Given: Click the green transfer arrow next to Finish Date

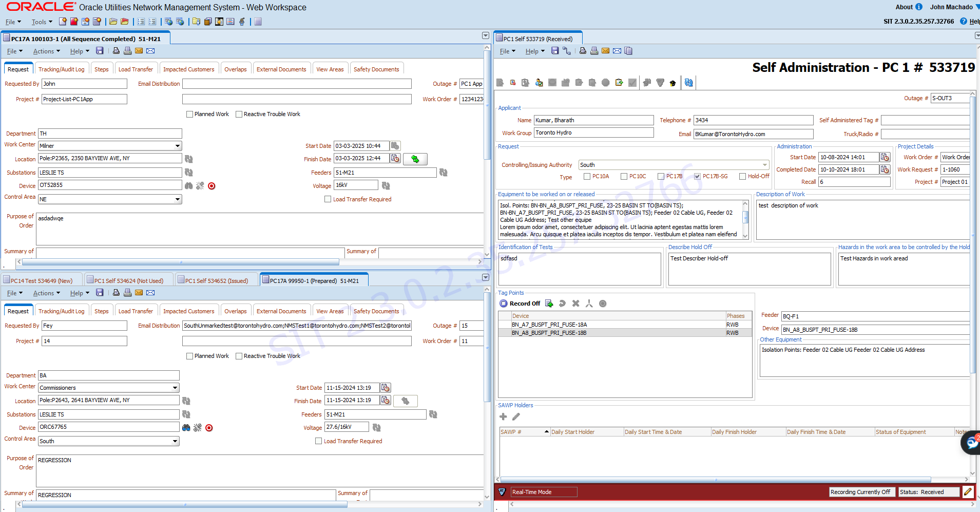Looking at the screenshot, I should tap(415, 159).
